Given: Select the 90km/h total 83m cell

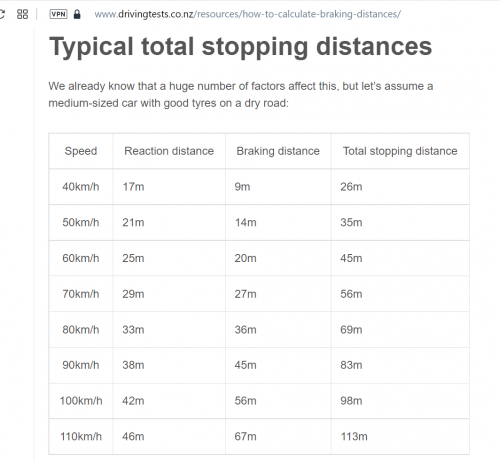Looking at the screenshot, I should tap(400, 365).
